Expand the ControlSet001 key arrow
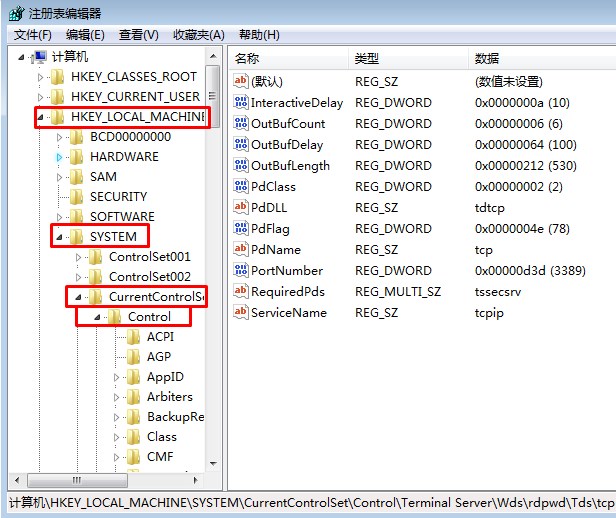616x518 pixels. coord(80,257)
